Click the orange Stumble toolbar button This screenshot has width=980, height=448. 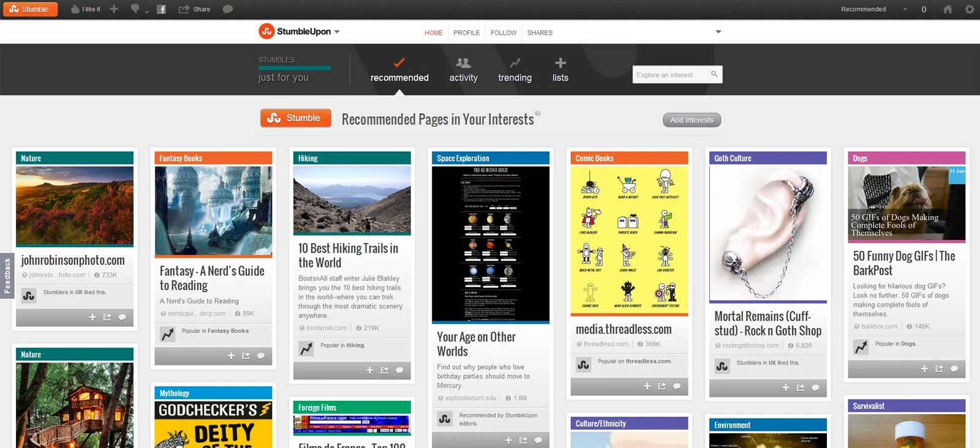(x=30, y=9)
